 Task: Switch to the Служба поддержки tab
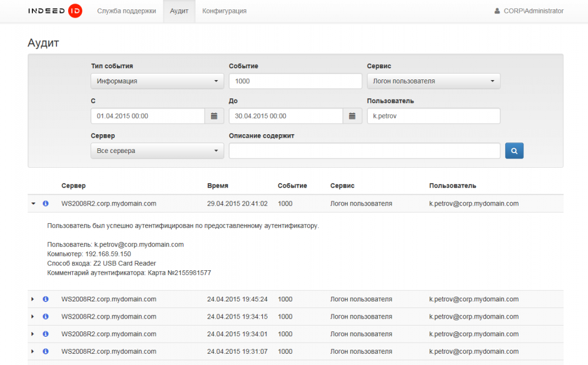(126, 11)
